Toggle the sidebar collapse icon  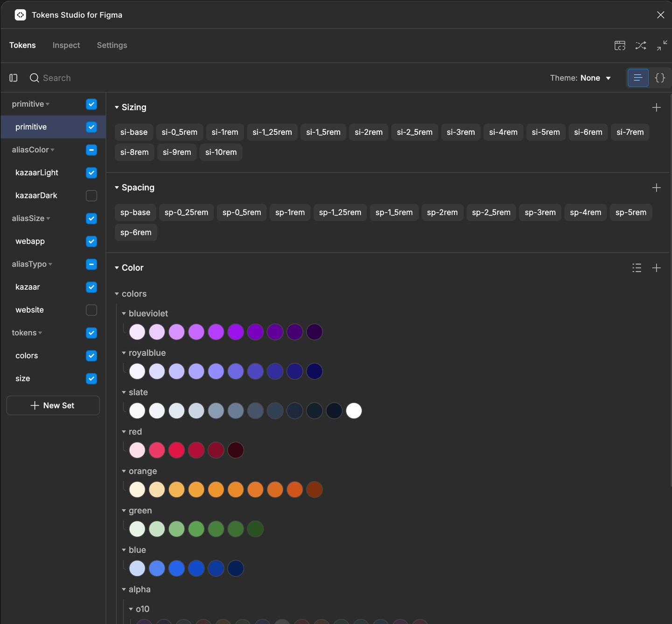(x=14, y=78)
